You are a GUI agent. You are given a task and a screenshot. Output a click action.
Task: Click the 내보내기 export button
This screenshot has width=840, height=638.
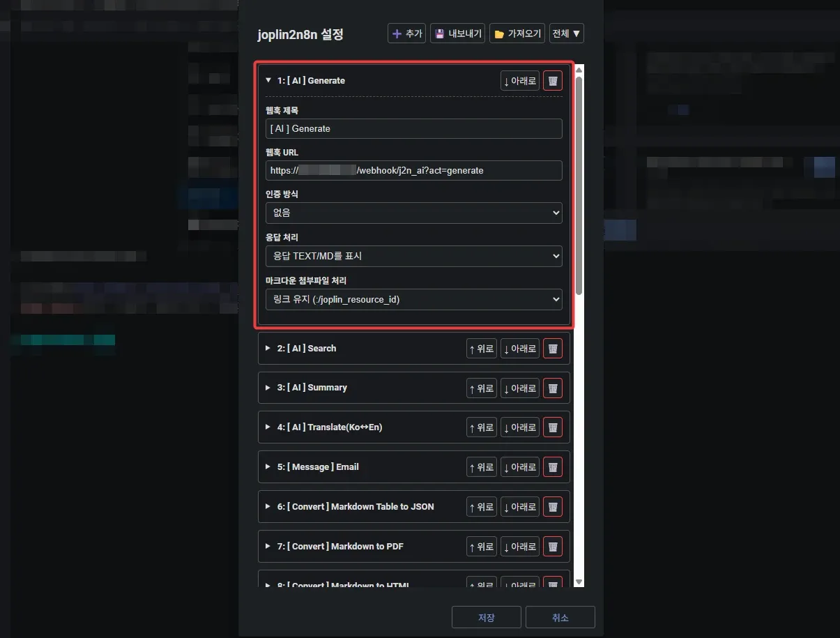click(x=457, y=33)
